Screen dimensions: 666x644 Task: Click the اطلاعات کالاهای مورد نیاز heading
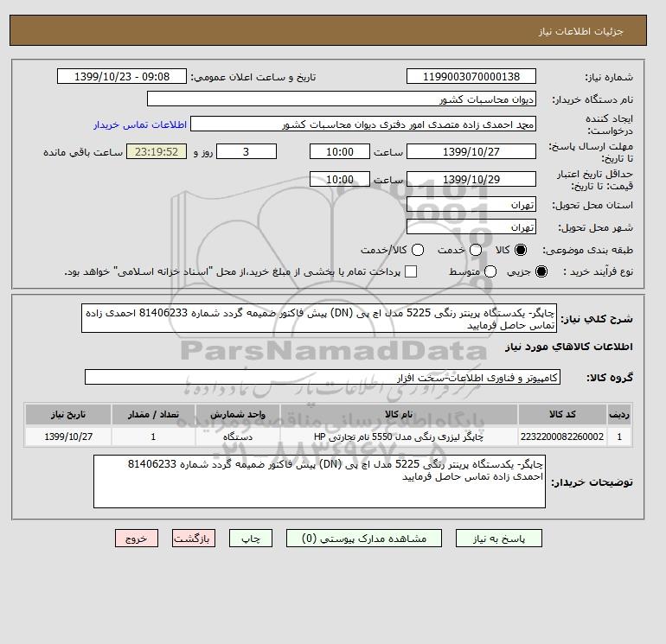pos(569,347)
